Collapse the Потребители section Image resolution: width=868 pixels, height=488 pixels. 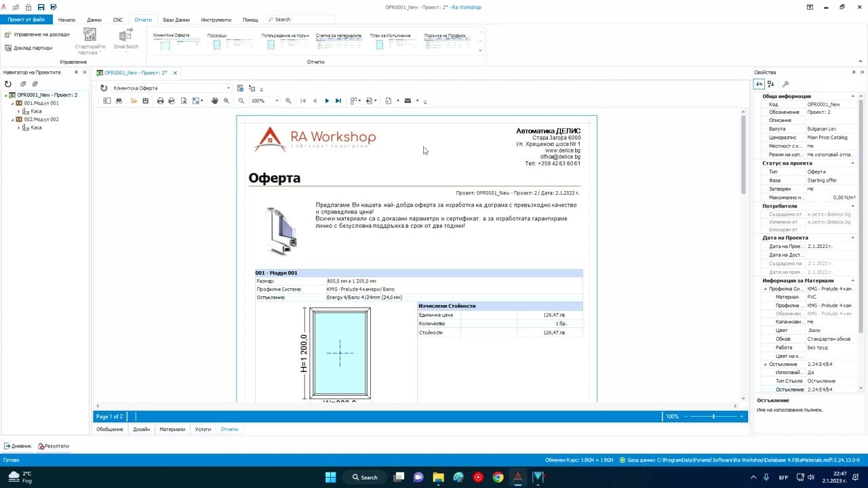click(852, 206)
